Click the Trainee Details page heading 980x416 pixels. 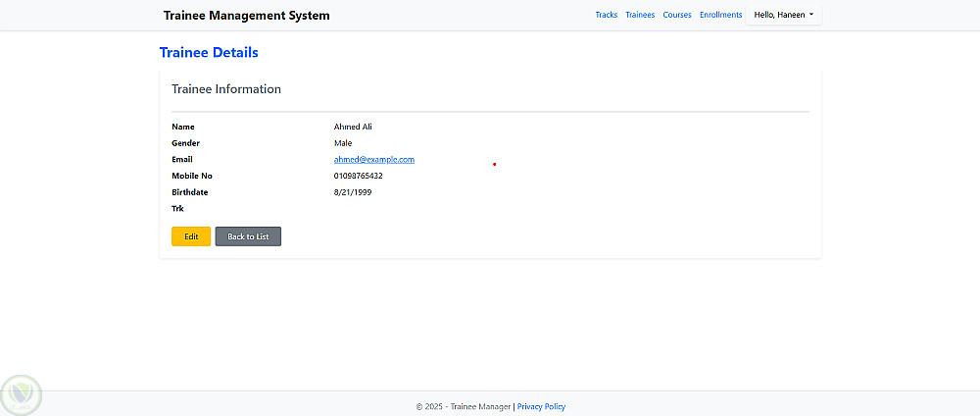pyautogui.click(x=209, y=52)
